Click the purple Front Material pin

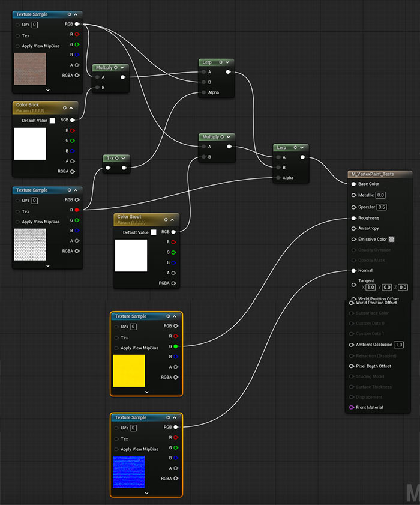[x=352, y=408]
